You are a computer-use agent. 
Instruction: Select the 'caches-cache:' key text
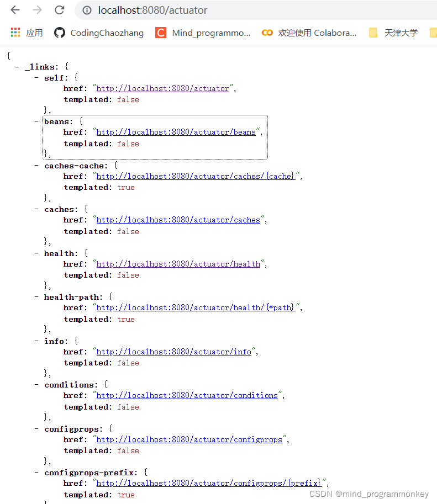[x=76, y=166]
